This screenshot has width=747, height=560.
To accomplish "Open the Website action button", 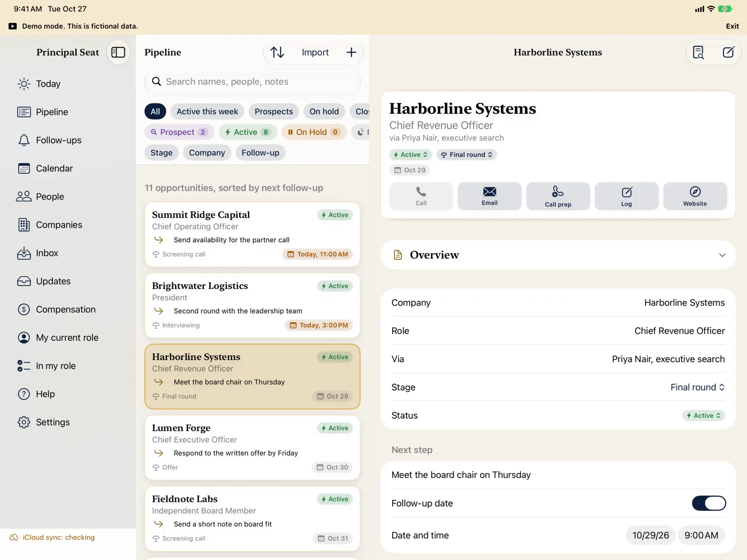I will point(695,196).
